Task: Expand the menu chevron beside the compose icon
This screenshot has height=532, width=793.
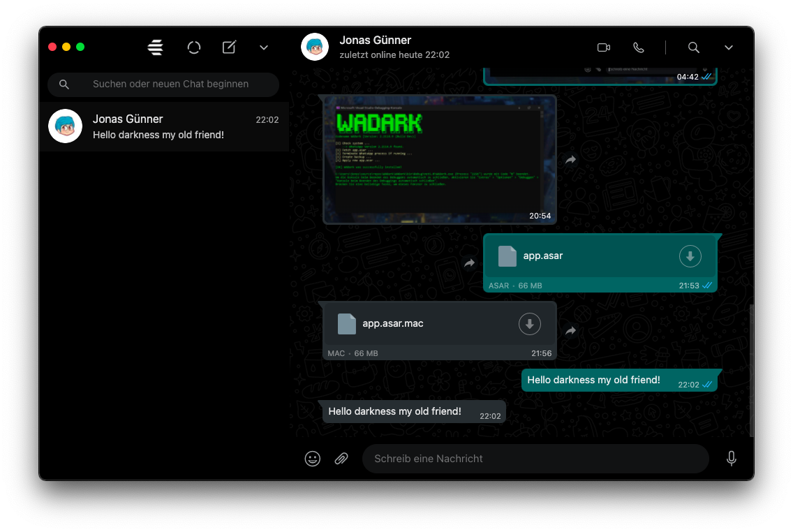Action: [x=264, y=47]
